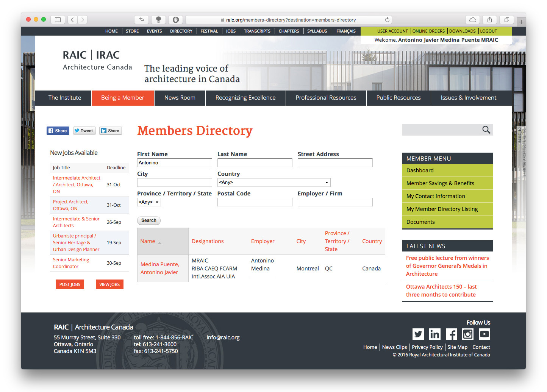Viewport: 547px width, 392px height.
Task: Open Public Resources menu
Action: coord(399,98)
